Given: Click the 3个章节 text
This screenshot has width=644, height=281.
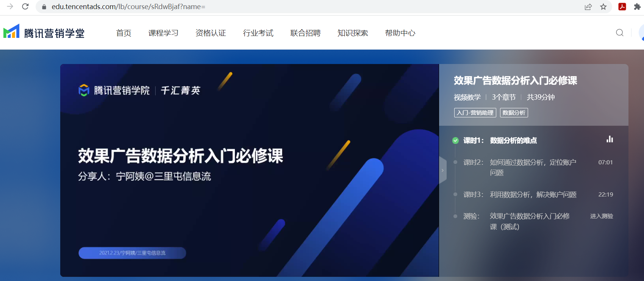Looking at the screenshot, I should click(504, 97).
